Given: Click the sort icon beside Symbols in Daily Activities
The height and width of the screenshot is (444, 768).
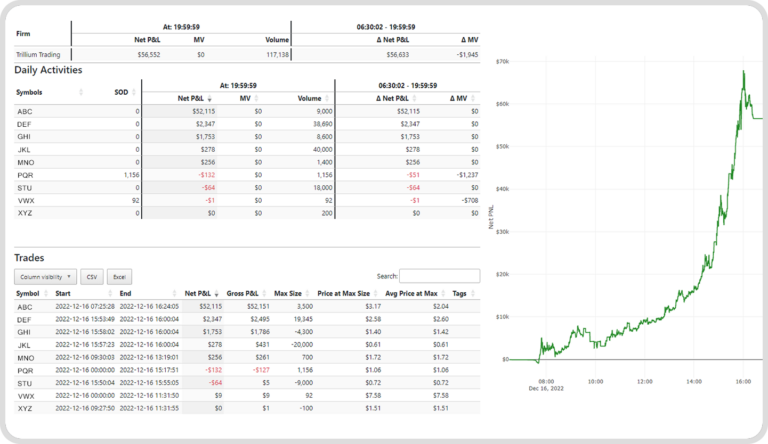Looking at the screenshot, I should pos(81,92).
